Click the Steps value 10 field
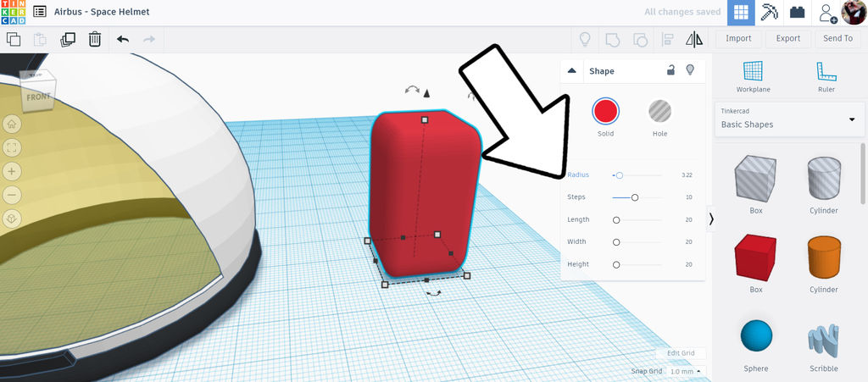Viewport: 868px width, 382px height. [x=688, y=197]
